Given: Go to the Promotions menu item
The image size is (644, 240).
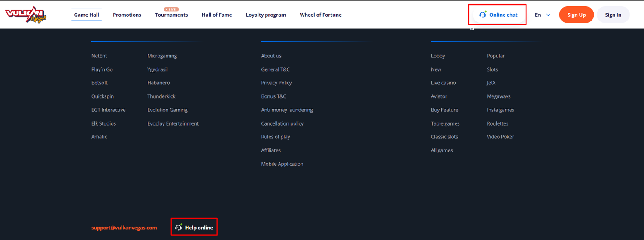Looking at the screenshot, I should tap(127, 15).
